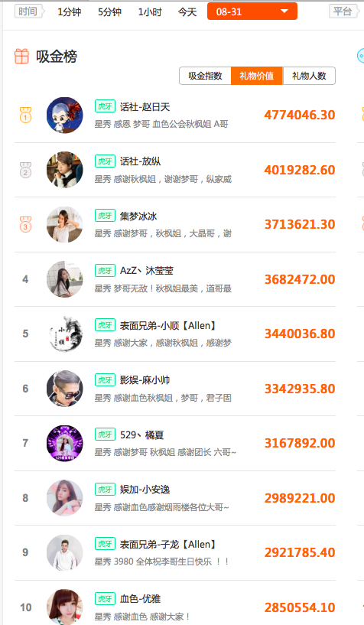Viewport: 364px width, 625px height.
Task: Click the 虎牙 badge next to 话社-赵日天
Action: tap(105, 106)
